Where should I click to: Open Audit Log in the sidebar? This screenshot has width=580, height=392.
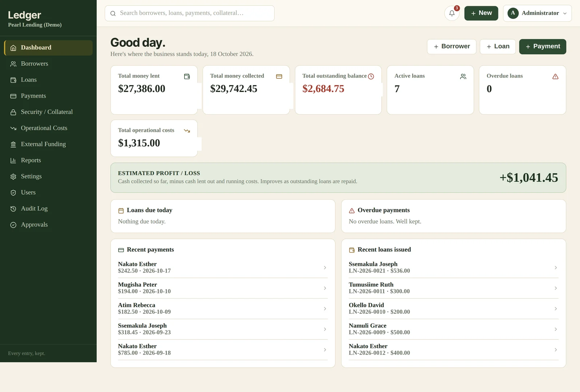48,209
